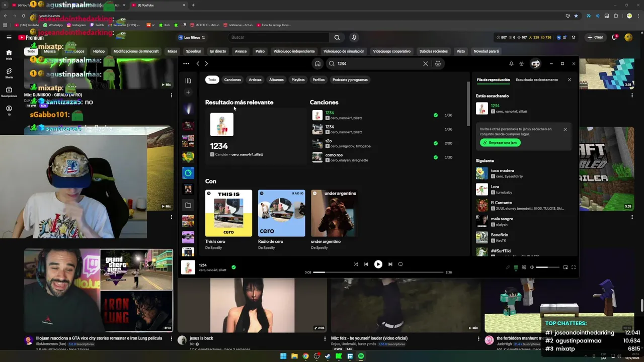Screen dimensions: 644x362
Task: Close the Spotify queue panel
Action: 570,80
